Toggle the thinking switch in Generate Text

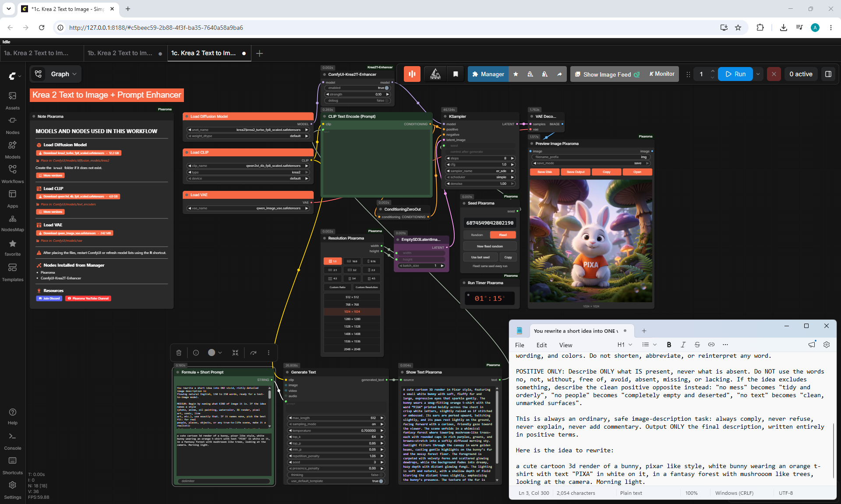(x=381, y=475)
